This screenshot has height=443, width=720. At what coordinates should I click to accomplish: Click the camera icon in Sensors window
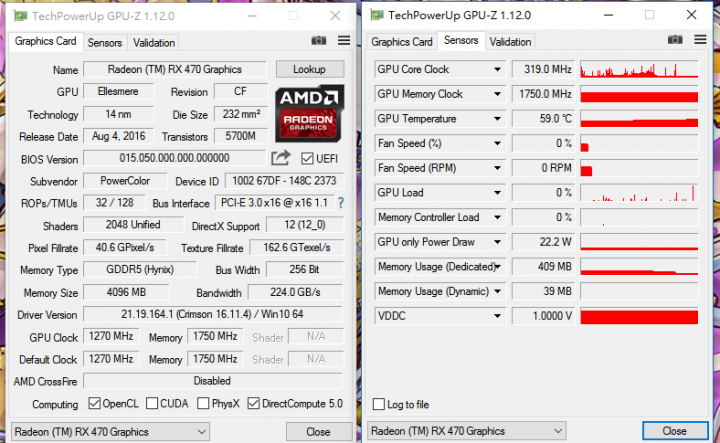[x=675, y=39]
